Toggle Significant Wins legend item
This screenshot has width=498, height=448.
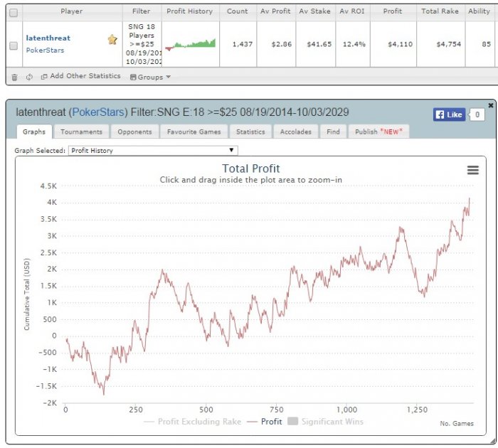pyautogui.click(x=325, y=422)
